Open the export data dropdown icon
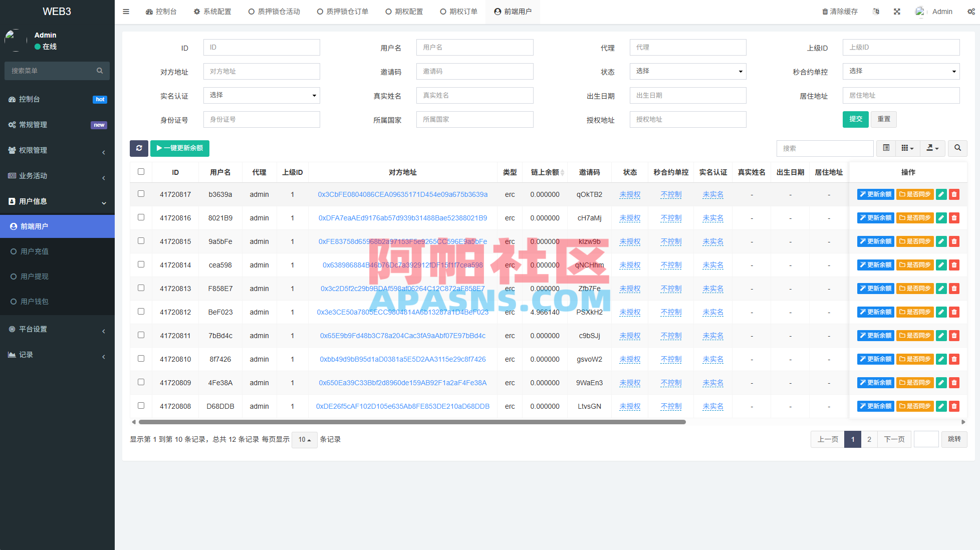 point(932,148)
